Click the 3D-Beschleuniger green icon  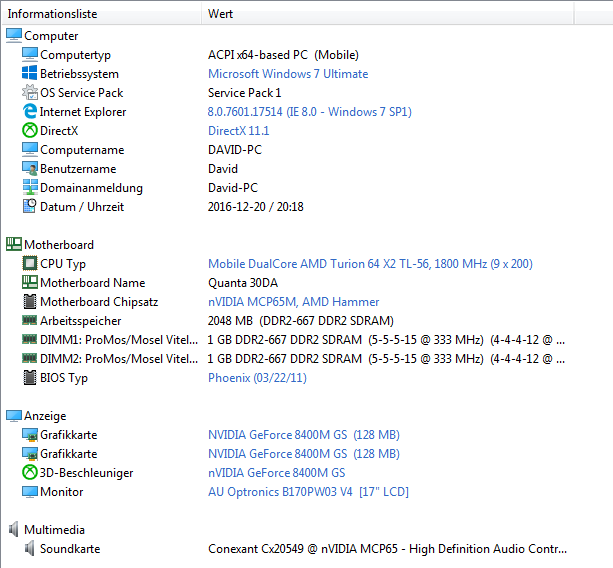[x=30, y=472]
